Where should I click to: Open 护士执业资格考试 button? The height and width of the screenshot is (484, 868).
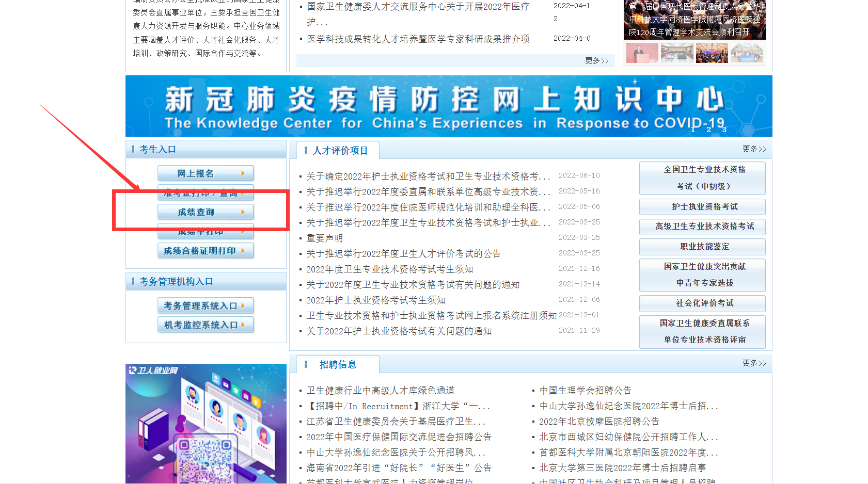pyautogui.click(x=702, y=207)
